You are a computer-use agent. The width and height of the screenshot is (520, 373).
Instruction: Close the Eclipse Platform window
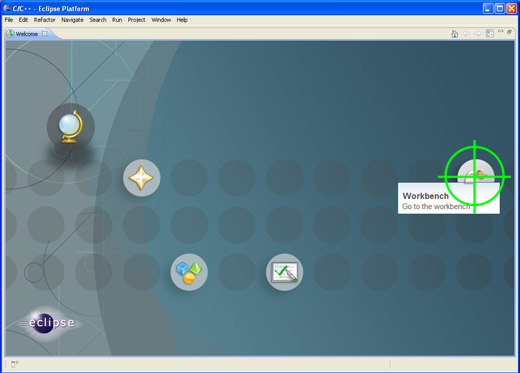click(x=511, y=8)
